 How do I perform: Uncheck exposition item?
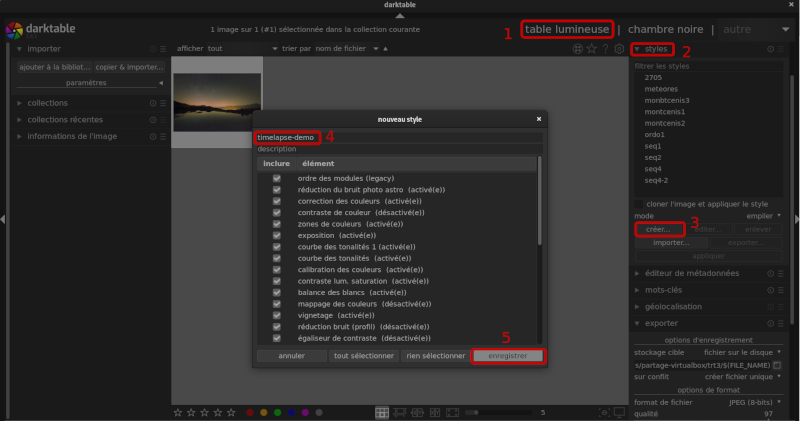point(277,235)
